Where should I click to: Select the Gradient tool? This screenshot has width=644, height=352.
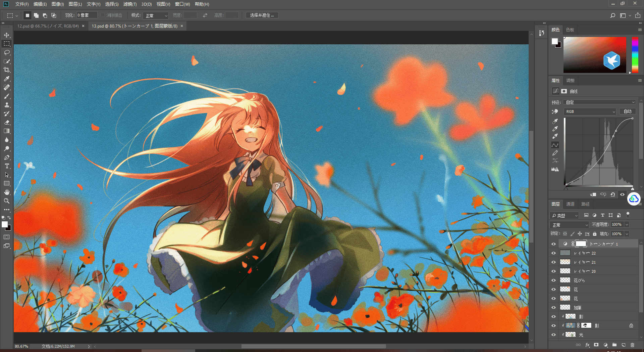pos(7,131)
